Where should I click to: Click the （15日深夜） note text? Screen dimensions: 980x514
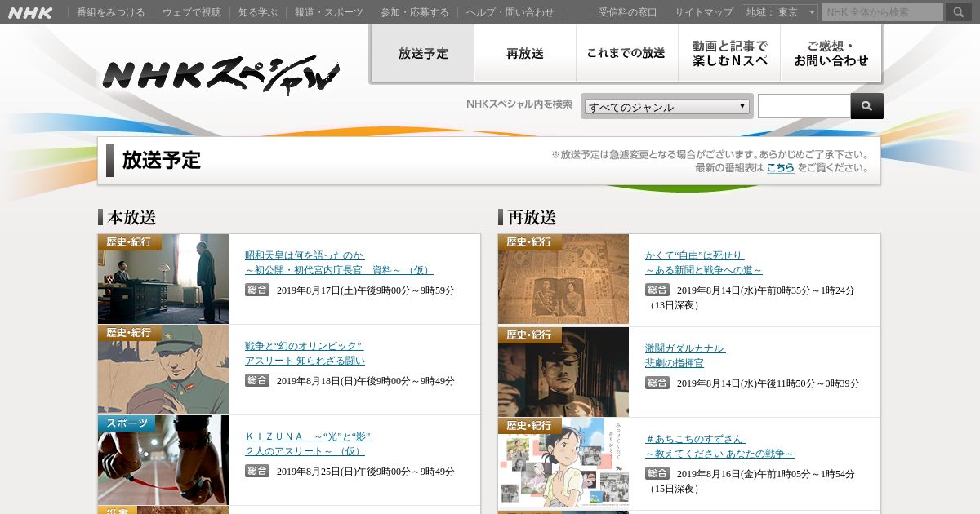click(x=674, y=489)
